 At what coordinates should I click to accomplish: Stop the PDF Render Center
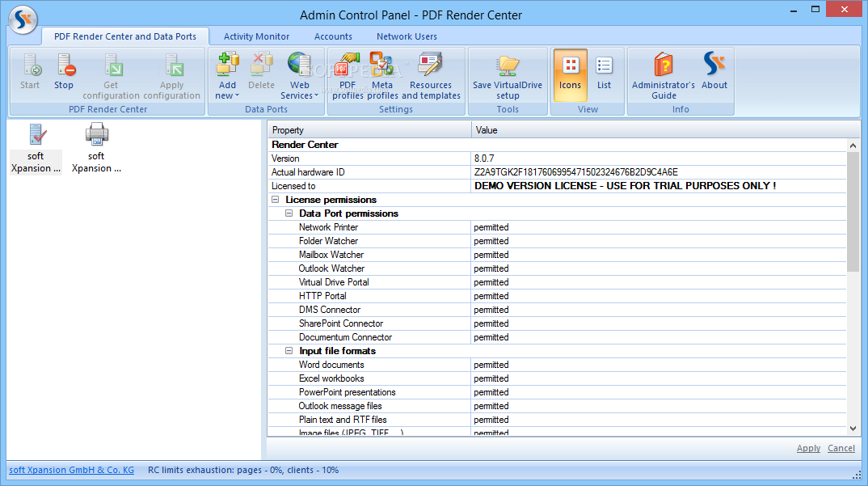[64, 71]
